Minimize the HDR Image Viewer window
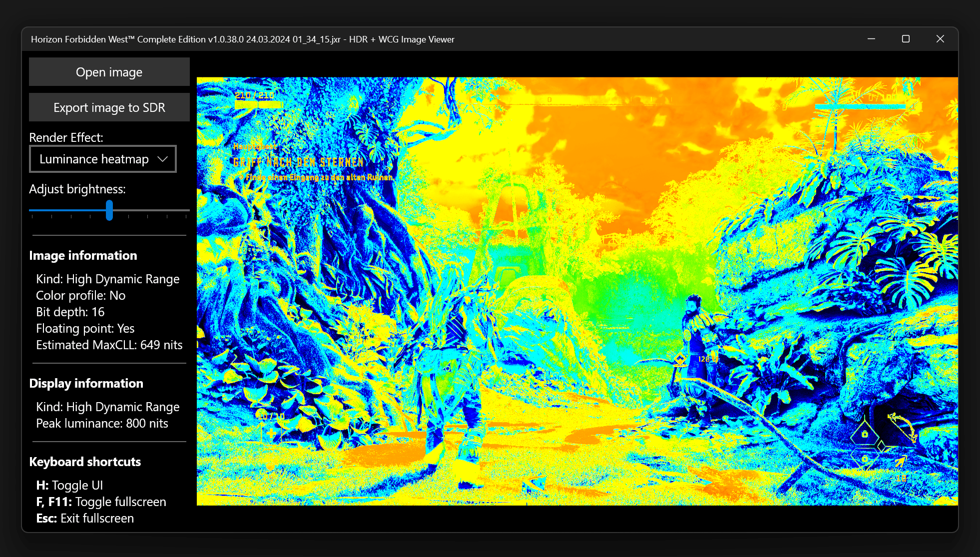Image resolution: width=980 pixels, height=557 pixels. pos(871,39)
